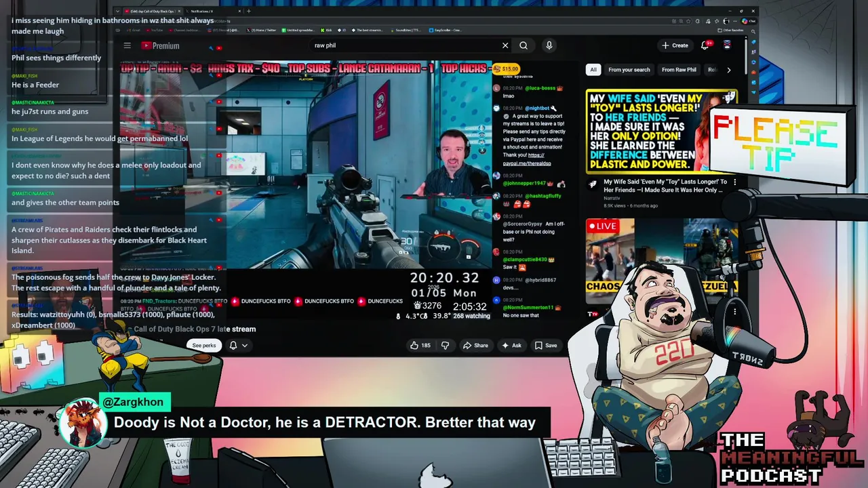Select the "From your search" chip
This screenshot has height=488, width=868.
click(x=629, y=70)
